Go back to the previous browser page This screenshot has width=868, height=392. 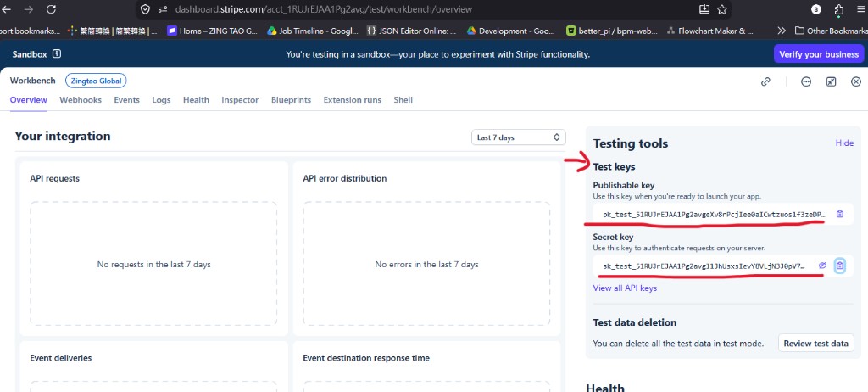(7, 8)
